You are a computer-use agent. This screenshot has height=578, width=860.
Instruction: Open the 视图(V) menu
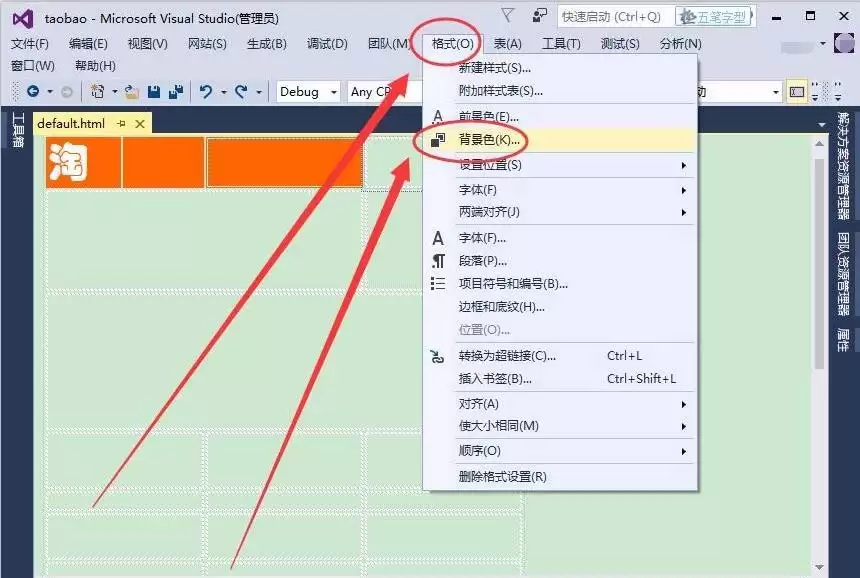click(148, 44)
